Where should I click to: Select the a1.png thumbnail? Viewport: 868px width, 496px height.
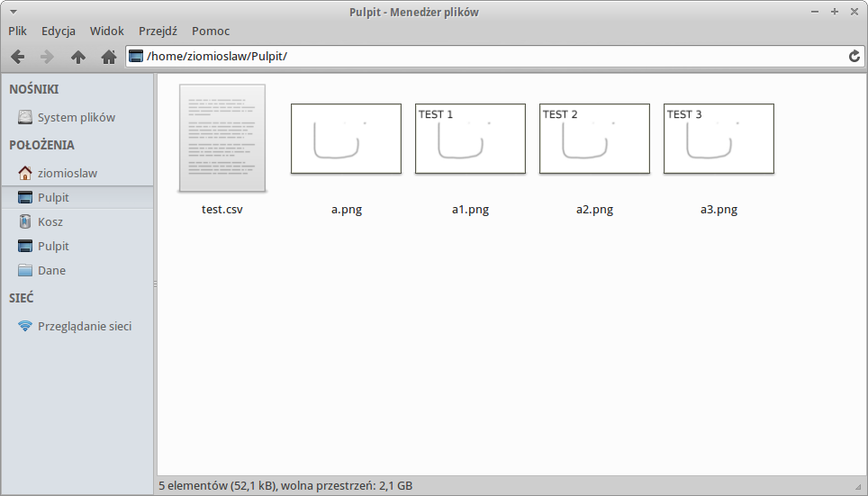470,139
